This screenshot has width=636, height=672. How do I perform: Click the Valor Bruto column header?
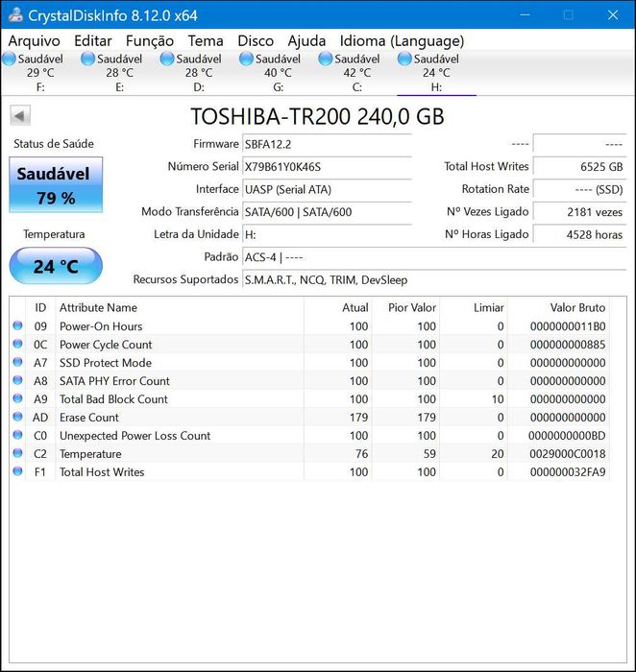[558, 308]
